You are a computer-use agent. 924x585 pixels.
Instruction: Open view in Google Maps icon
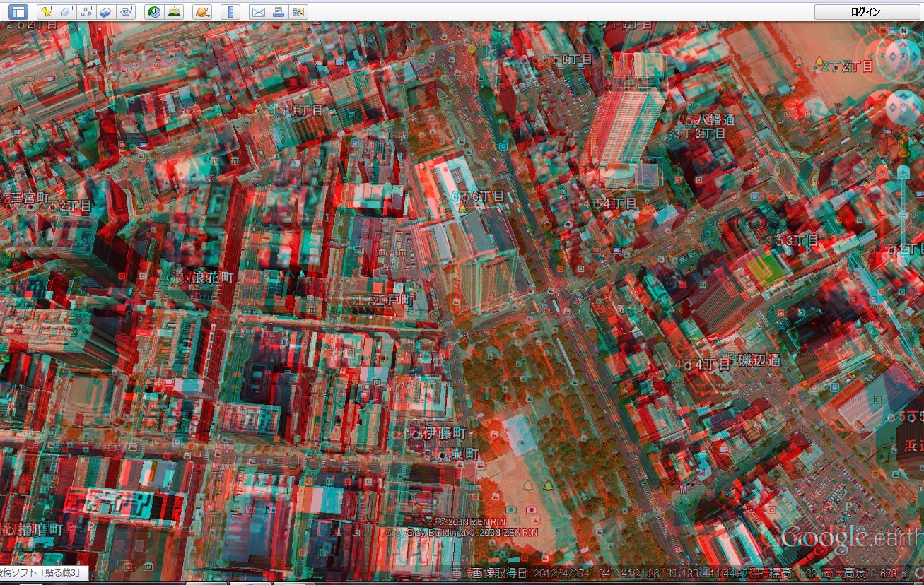tap(298, 11)
